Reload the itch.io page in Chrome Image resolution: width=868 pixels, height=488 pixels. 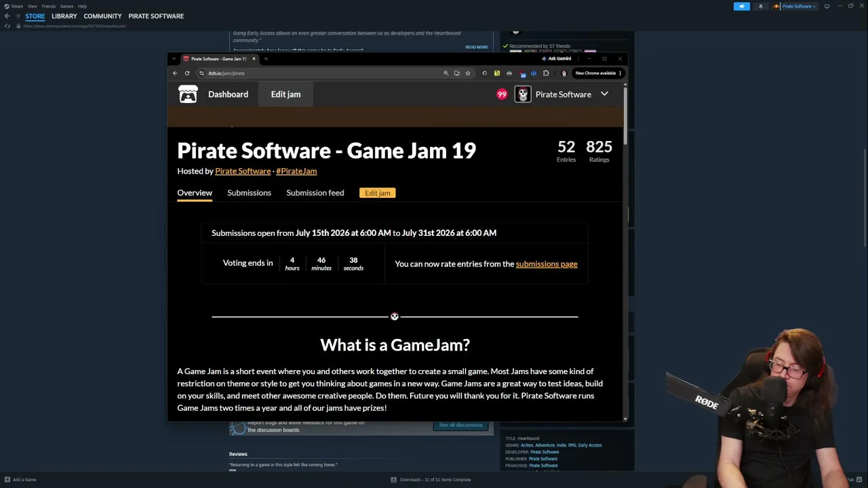187,73
